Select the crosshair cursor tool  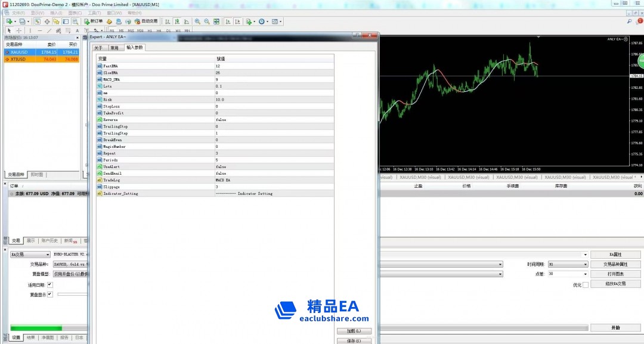pos(19,30)
